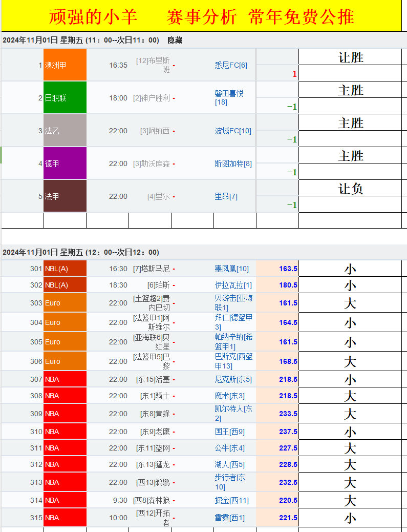Select the [4]里尔 home team text
This screenshot has height=532, width=407.
[x=159, y=196]
